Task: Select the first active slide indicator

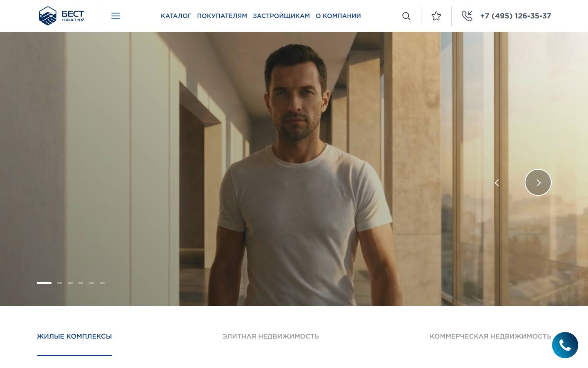Action: (44, 283)
